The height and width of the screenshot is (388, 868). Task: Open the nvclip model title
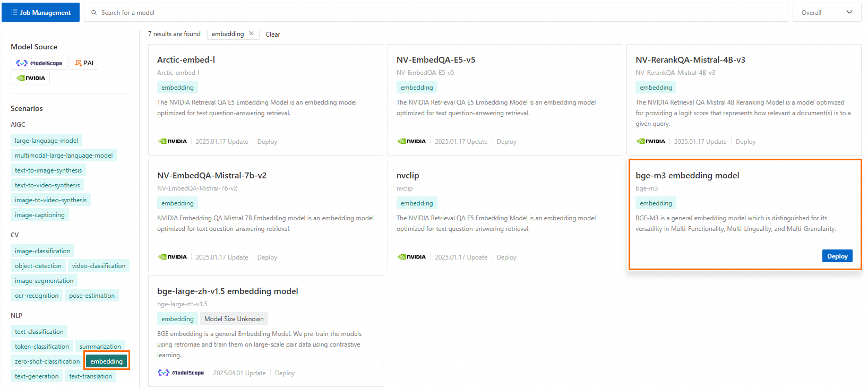[408, 175]
